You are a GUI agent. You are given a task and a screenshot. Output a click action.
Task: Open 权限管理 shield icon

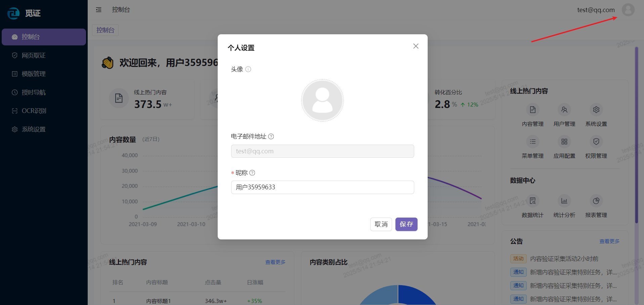click(x=596, y=142)
